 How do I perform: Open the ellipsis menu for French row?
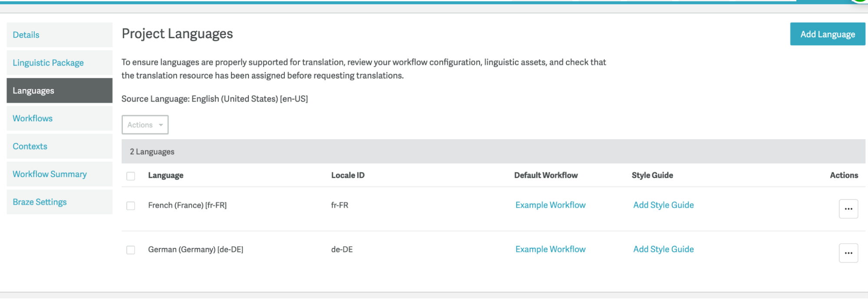tap(848, 209)
